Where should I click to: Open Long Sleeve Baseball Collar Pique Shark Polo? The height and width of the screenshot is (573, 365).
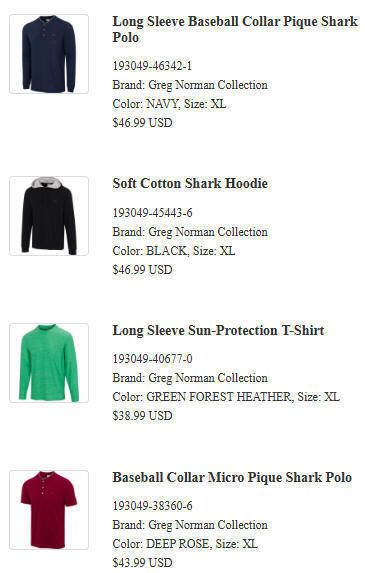click(235, 29)
